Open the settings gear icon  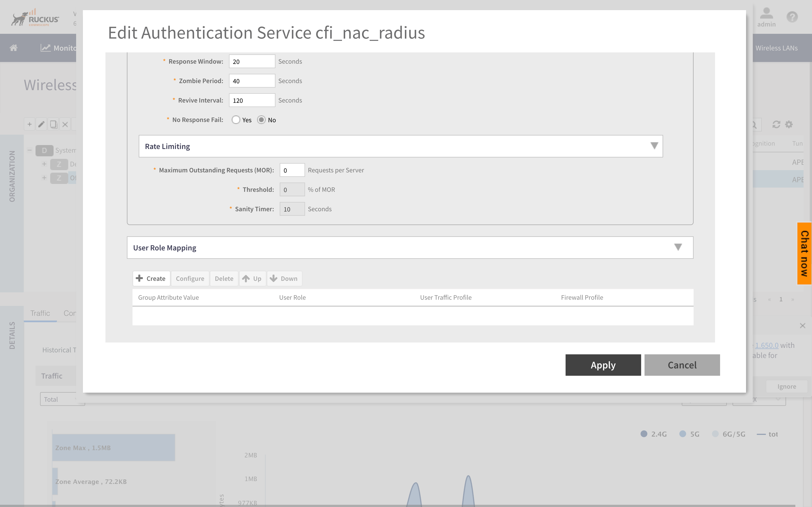pos(789,124)
